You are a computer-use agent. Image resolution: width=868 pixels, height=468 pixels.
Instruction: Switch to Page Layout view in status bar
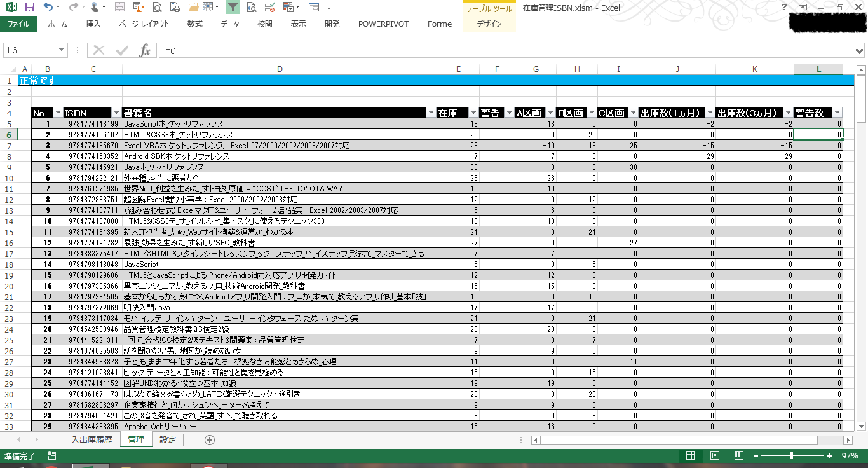click(714, 456)
